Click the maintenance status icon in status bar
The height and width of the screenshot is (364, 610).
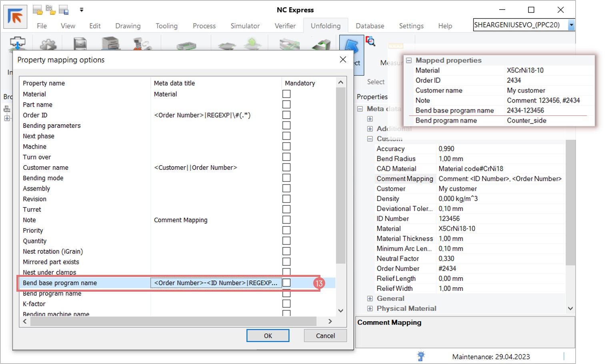click(x=420, y=356)
